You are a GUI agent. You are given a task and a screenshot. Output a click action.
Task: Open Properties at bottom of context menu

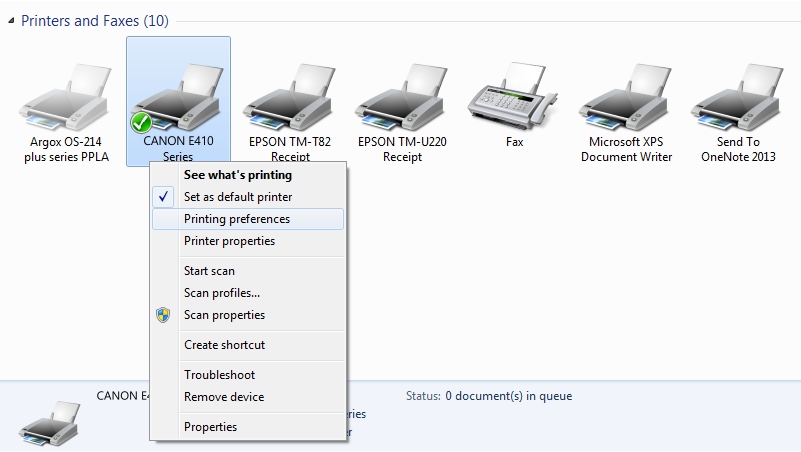tap(210, 427)
